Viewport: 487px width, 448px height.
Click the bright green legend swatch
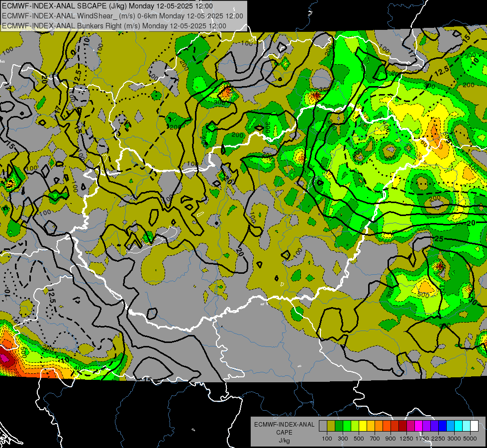[x=347, y=426]
